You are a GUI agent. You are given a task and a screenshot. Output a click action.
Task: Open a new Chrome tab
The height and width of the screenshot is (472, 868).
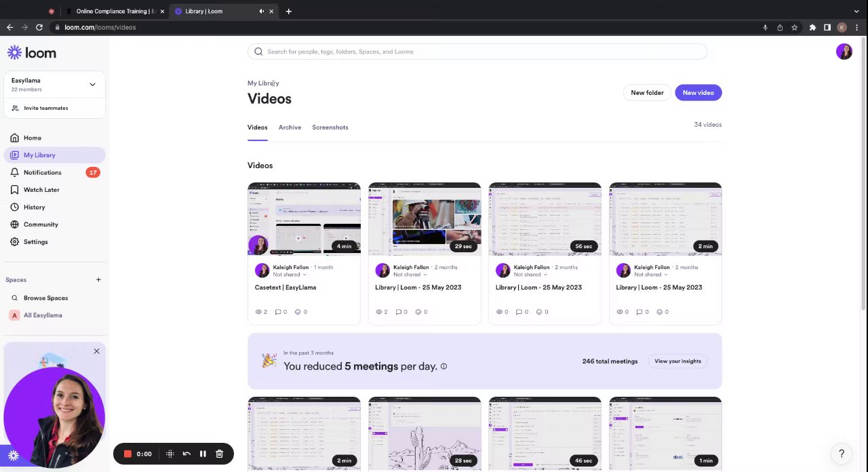tap(288, 11)
